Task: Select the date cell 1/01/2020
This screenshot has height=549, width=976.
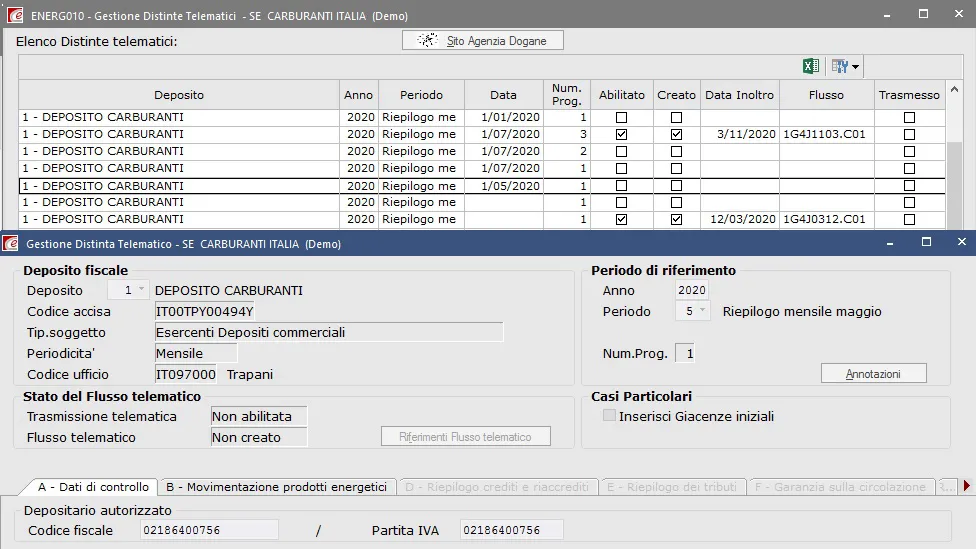Action: point(504,117)
